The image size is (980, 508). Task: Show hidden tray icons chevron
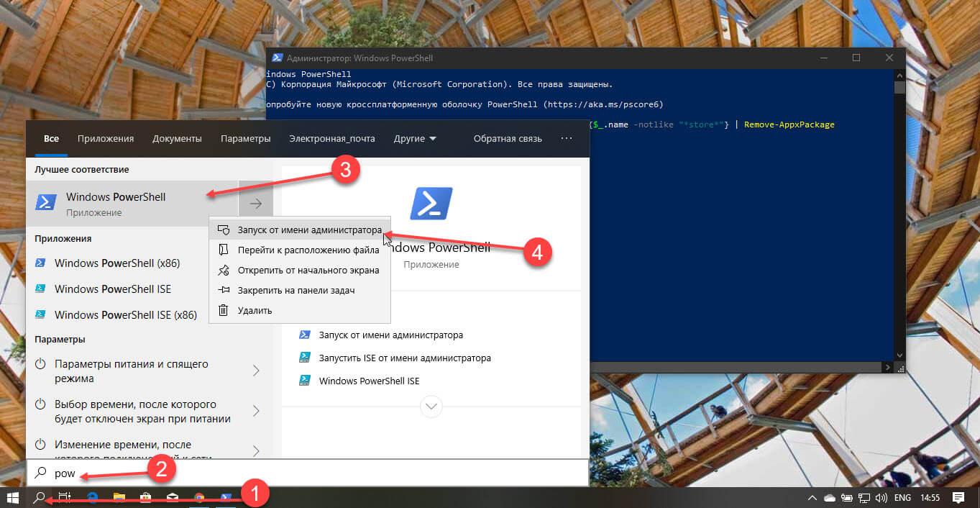point(812,498)
